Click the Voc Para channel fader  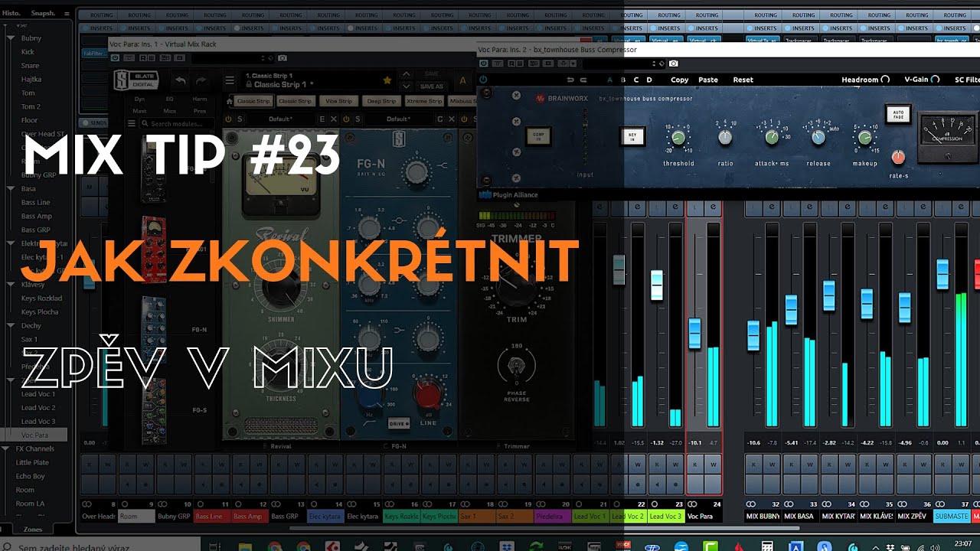[694, 334]
